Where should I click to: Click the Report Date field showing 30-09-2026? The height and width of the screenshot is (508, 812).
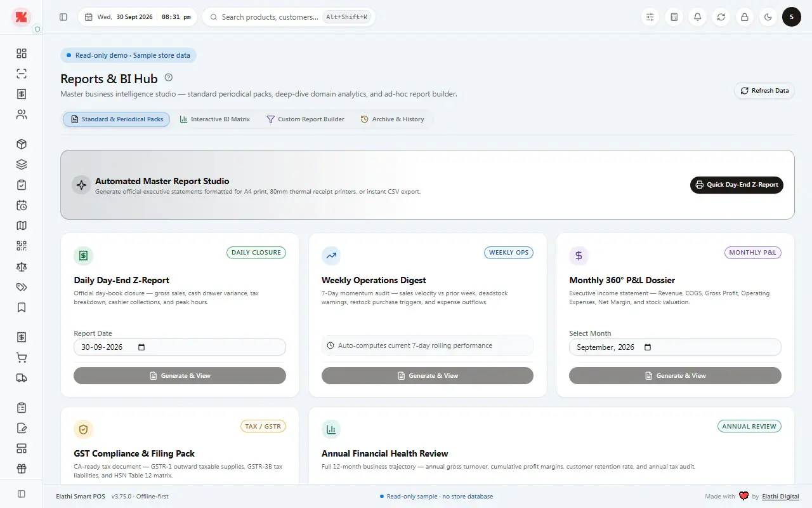click(180, 347)
